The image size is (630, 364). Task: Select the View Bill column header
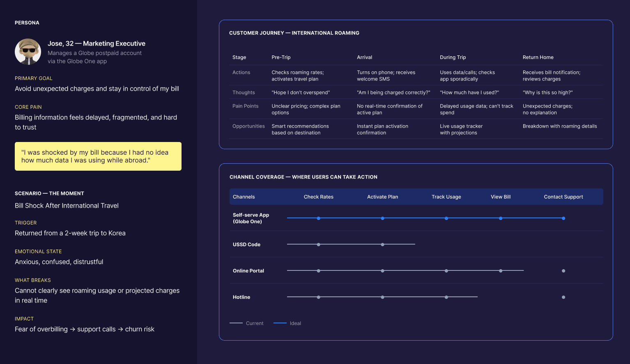501,197
